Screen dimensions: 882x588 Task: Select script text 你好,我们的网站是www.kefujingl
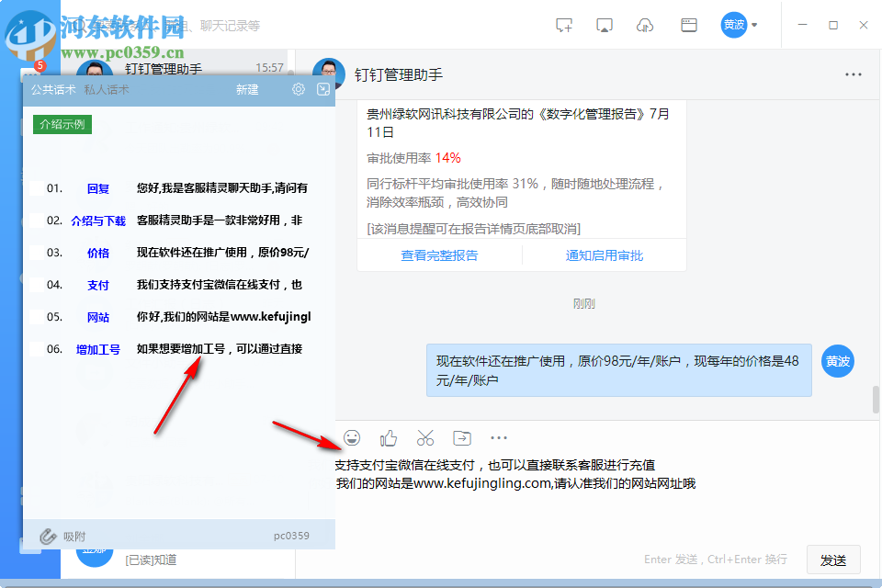pos(224,316)
